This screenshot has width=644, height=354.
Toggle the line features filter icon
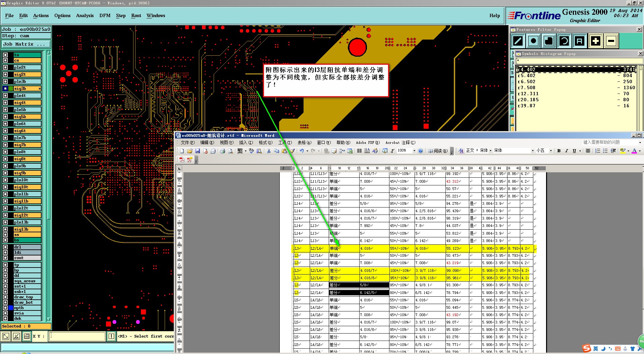click(518, 41)
